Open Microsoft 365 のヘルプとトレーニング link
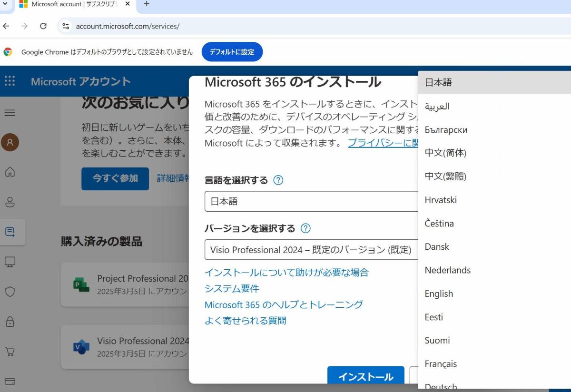Screen dimensions: 571x392 [284, 304]
